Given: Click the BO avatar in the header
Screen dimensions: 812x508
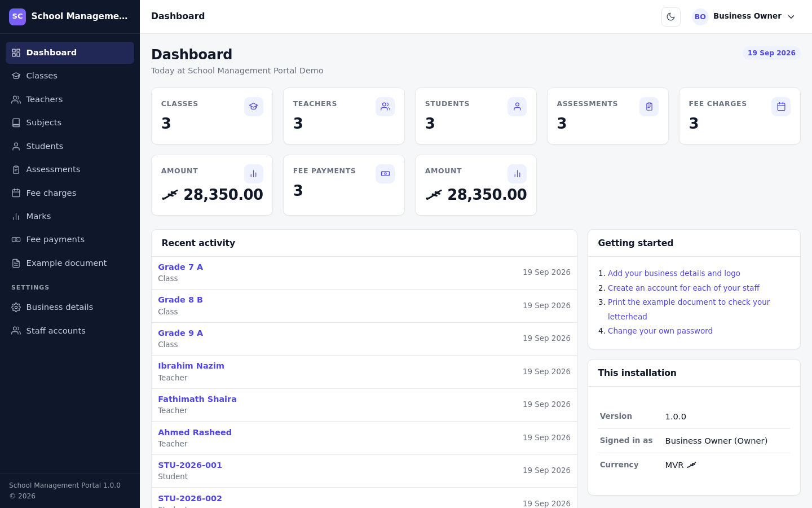Looking at the screenshot, I should 700,17.
